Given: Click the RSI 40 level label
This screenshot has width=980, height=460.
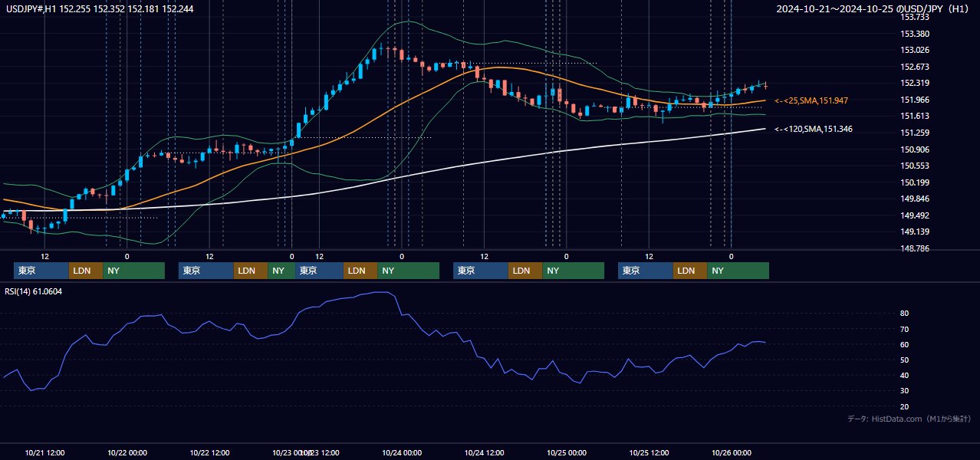Looking at the screenshot, I should [905, 375].
